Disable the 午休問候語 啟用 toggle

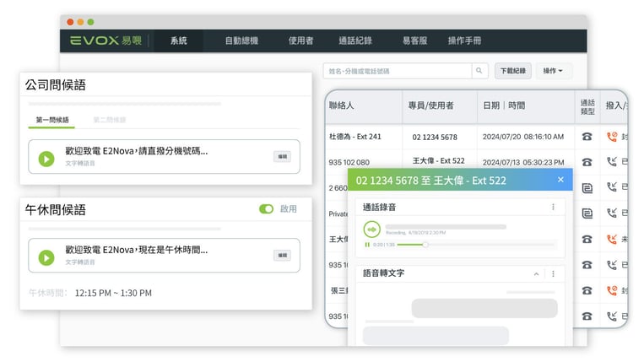(266, 209)
